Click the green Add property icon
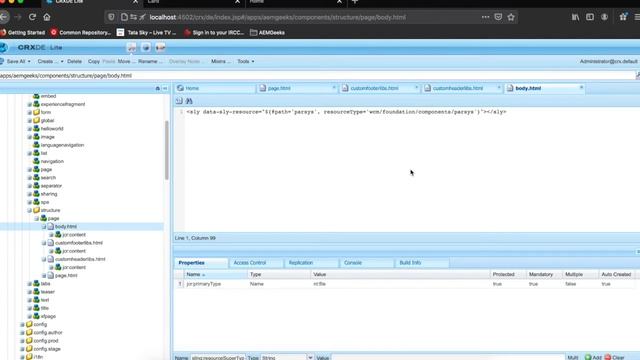640x360 pixels. coord(588,357)
